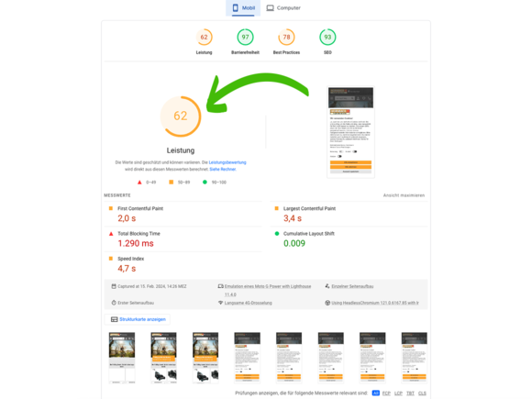This screenshot has width=532, height=399.
Task: Open Langsame 4G-Drosselung info
Action: [248, 303]
